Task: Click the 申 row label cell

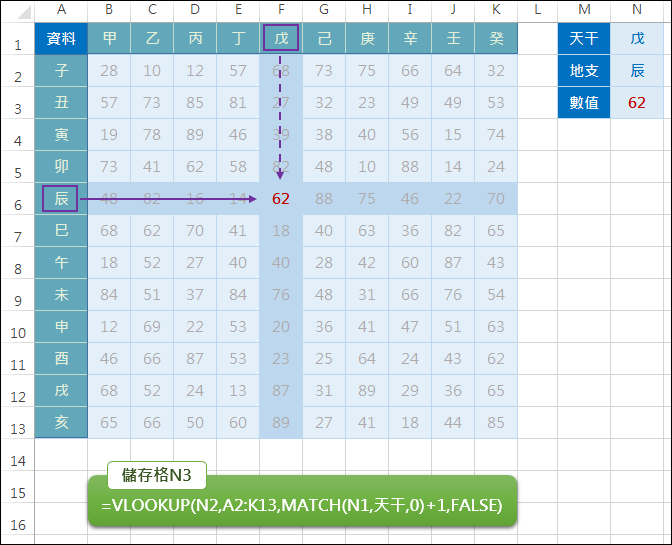Action: (61, 326)
